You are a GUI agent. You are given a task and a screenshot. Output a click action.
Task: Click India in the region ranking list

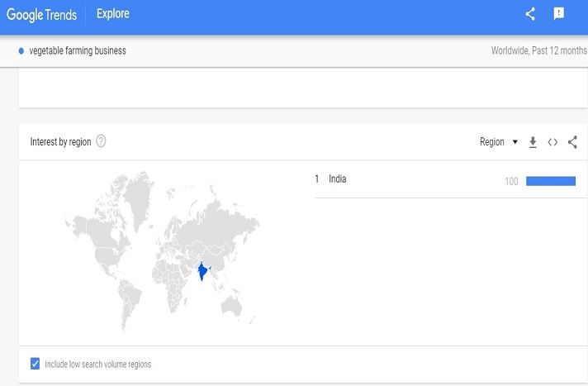click(337, 179)
